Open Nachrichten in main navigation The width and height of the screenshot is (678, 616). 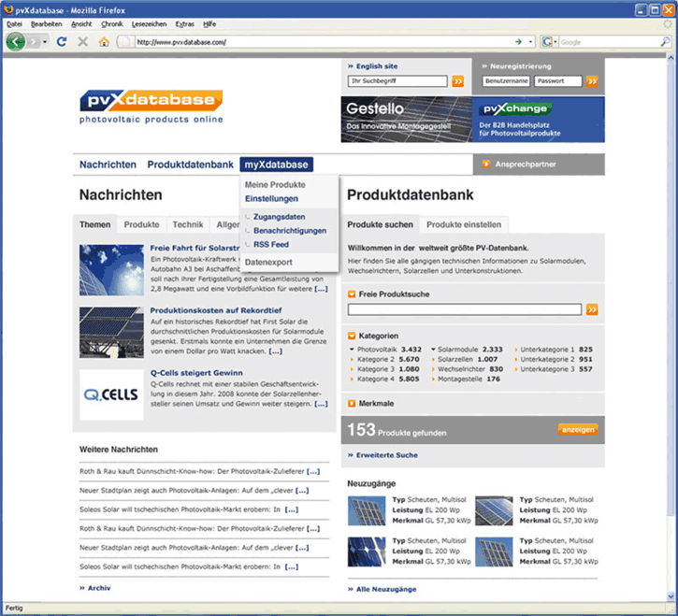[108, 165]
